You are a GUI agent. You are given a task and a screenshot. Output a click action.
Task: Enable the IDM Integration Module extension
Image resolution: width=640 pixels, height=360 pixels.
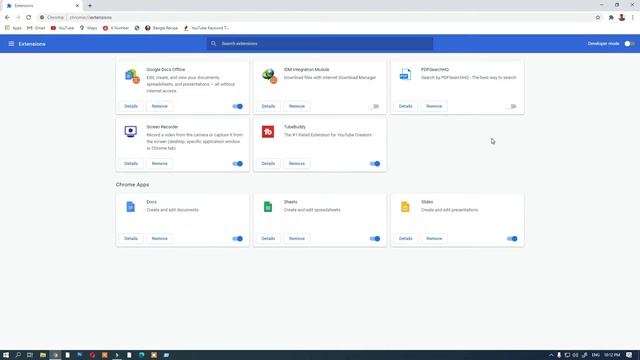pos(375,106)
